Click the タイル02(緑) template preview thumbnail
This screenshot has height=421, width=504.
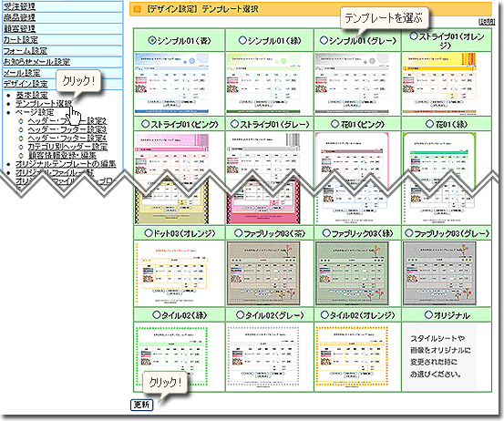coord(171,356)
